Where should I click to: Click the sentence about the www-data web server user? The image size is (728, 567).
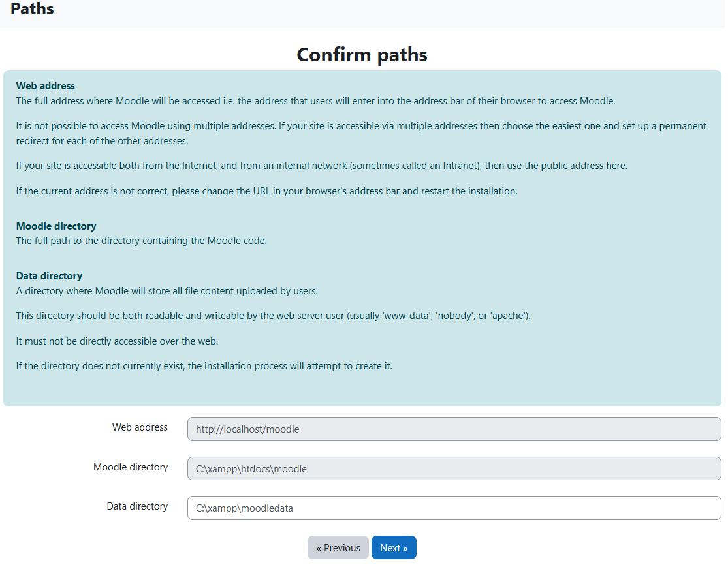click(x=274, y=316)
